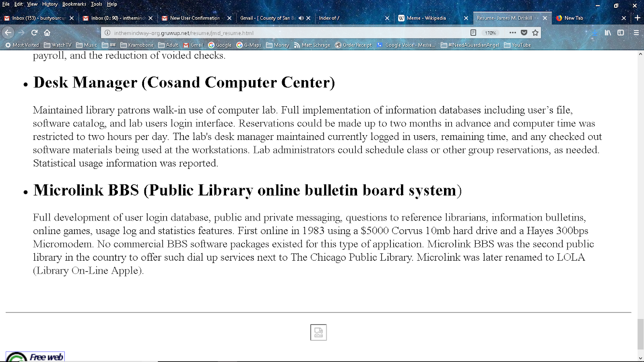The width and height of the screenshot is (644, 362).
Task: Open YouTube bookmarks folder
Action: (517, 45)
